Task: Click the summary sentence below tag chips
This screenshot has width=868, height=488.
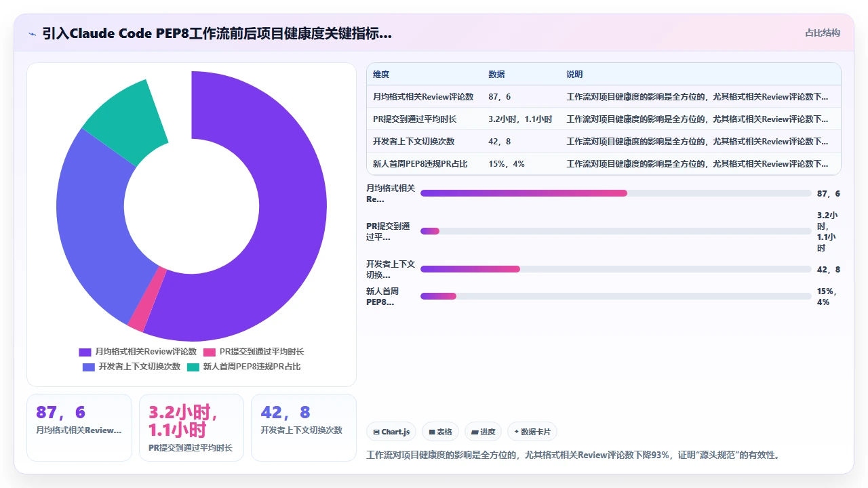Action: [x=574, y=455]
